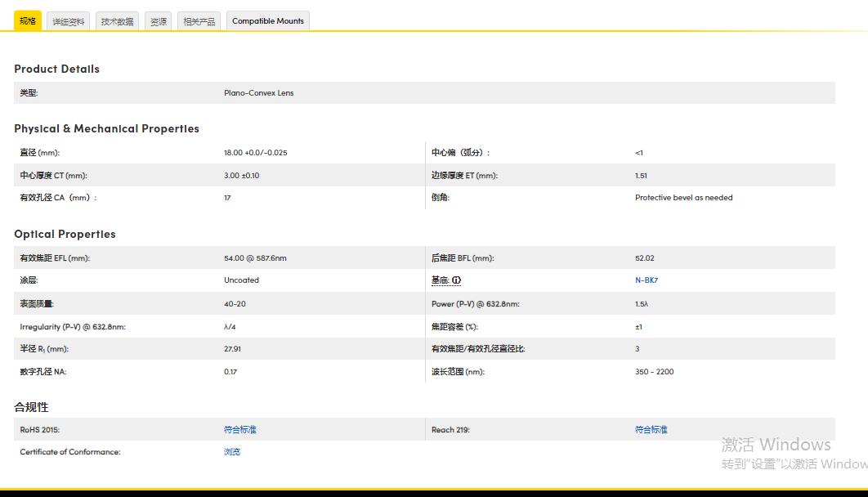The image size is (868, 497).
Task: Open the 详细资料 tab
Action: (69, 22)
